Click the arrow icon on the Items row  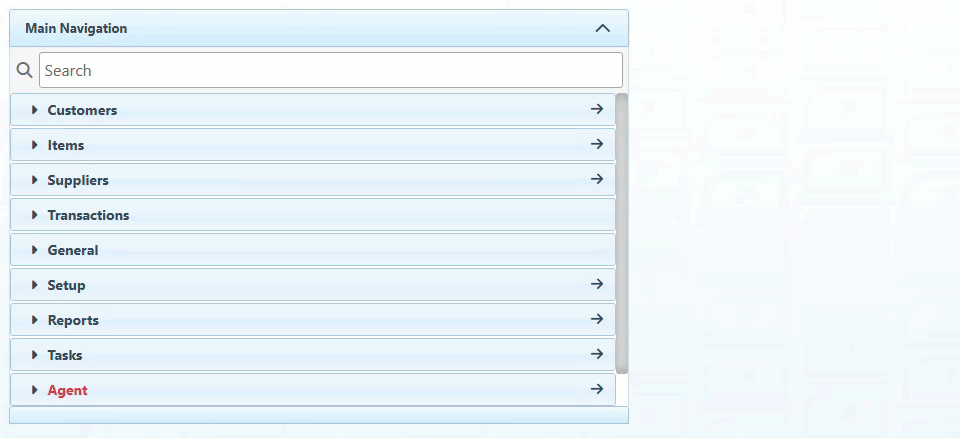coord(597,144)
